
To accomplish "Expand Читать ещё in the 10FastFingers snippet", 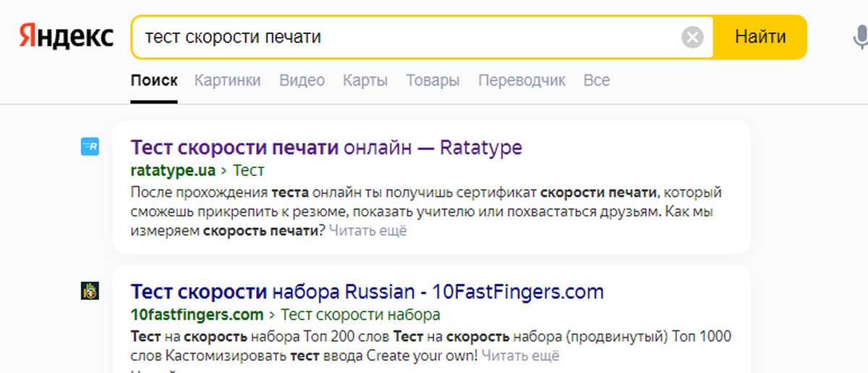I will (521, 356).
